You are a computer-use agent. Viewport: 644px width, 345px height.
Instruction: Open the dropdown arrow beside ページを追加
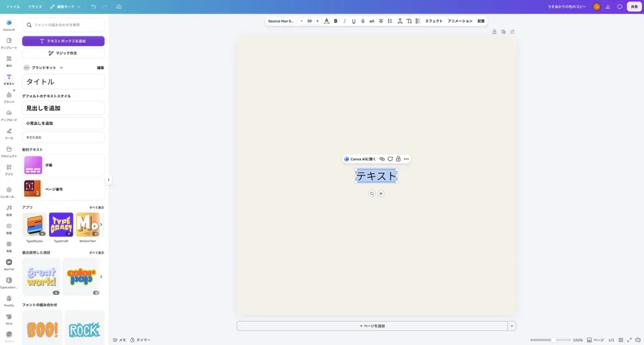(512, 326)
